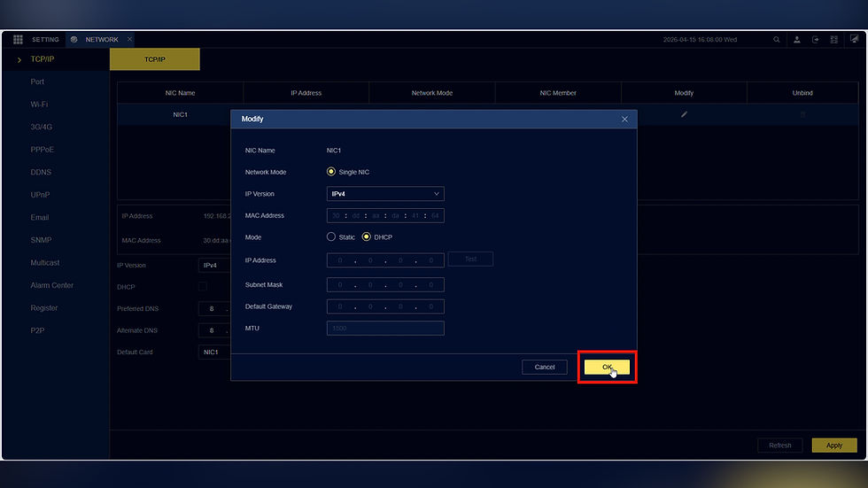
Task: Open the QR code icon
Action: coord(833,39)
